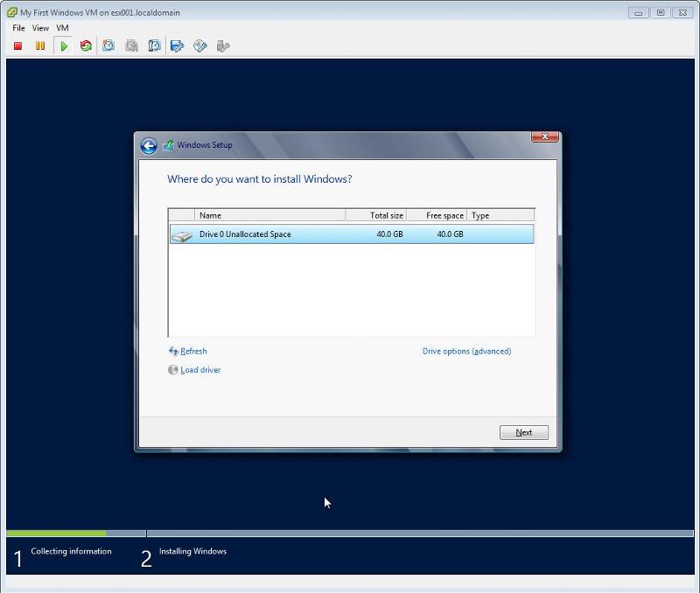This screenshot has width=700, height=593.
Task: Open the VM menu
Action: tap(62, 28)
